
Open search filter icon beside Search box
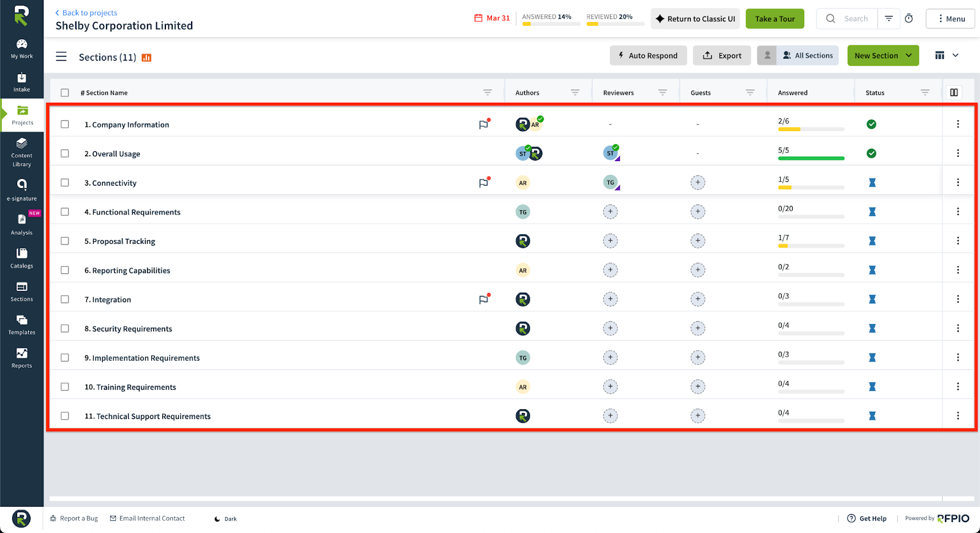point(889,19)
